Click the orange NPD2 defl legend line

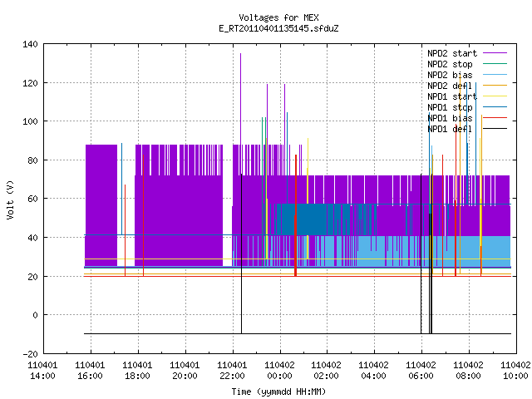coord(495,85)
